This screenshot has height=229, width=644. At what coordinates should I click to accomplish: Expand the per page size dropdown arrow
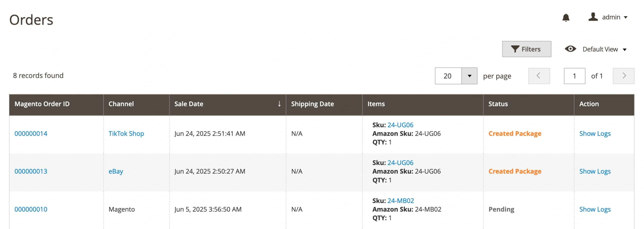469,76
